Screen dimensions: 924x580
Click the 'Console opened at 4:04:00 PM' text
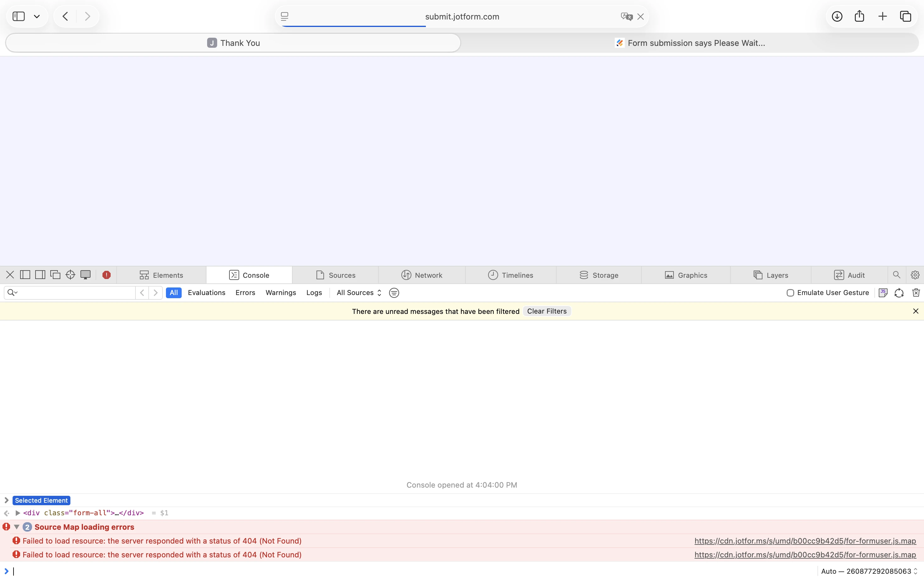[x=462, y=485]
